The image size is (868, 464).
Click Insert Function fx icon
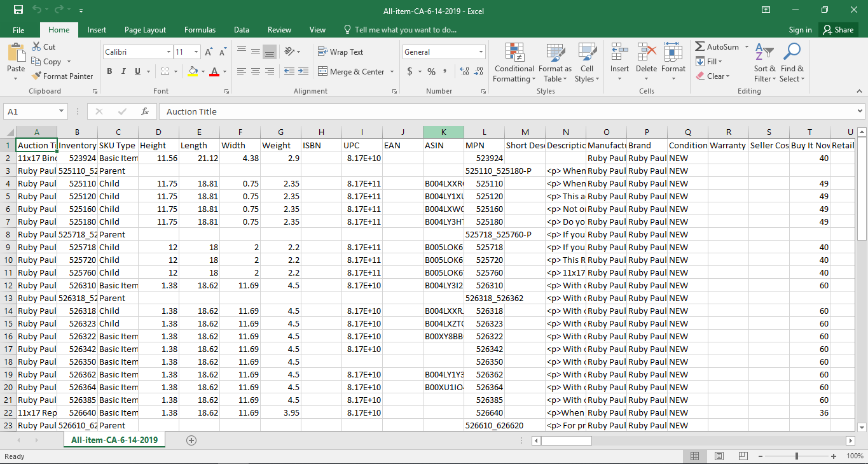click(x=145, y=111)
